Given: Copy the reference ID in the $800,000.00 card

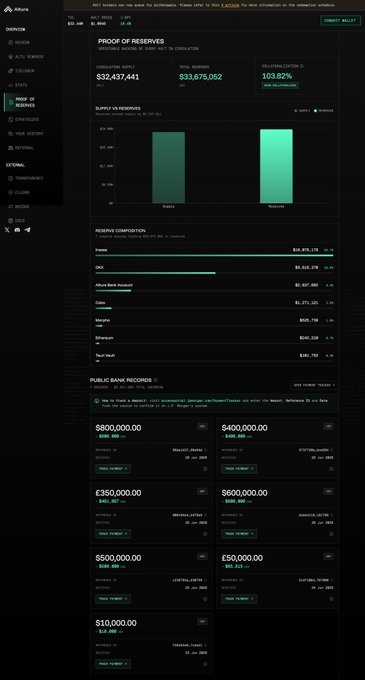Looking at the screenshot, I should point(205,450).
